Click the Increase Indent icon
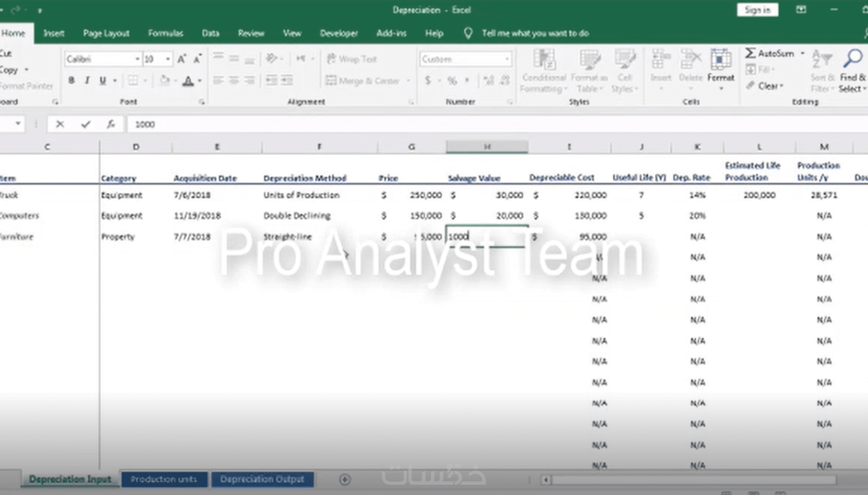The width and height of the screenshot is (868, 495). pos(287,80)
